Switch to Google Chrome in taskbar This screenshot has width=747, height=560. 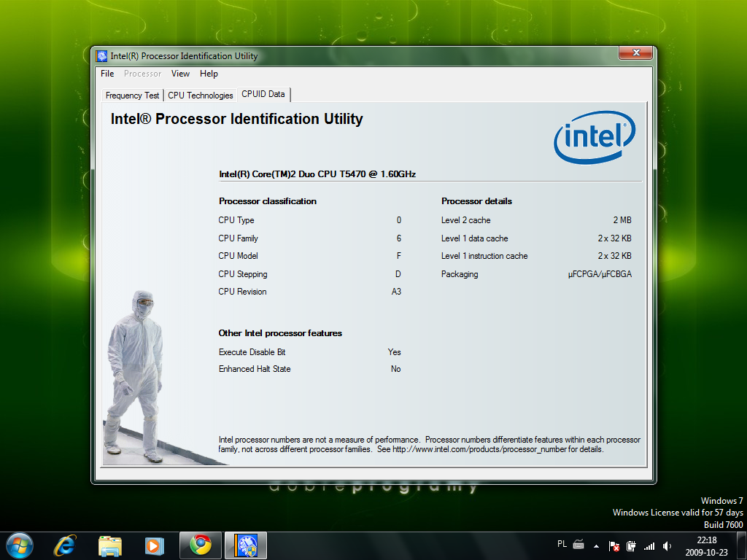point(201,545)
